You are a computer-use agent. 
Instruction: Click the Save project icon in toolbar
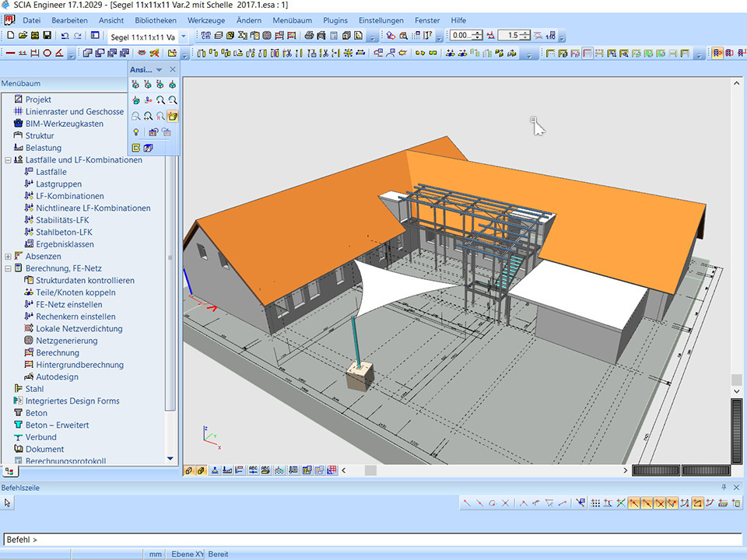click(x=47, y=36)
